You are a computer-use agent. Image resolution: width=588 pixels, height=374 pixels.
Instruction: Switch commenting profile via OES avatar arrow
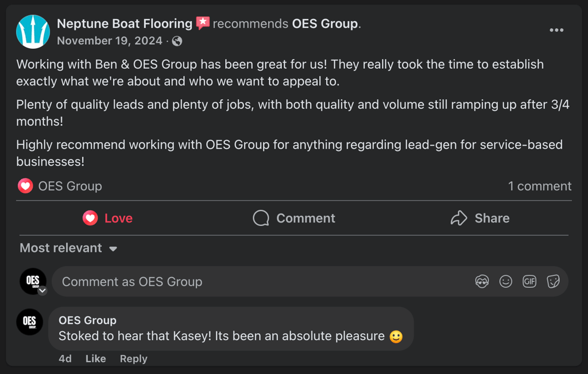42,291
